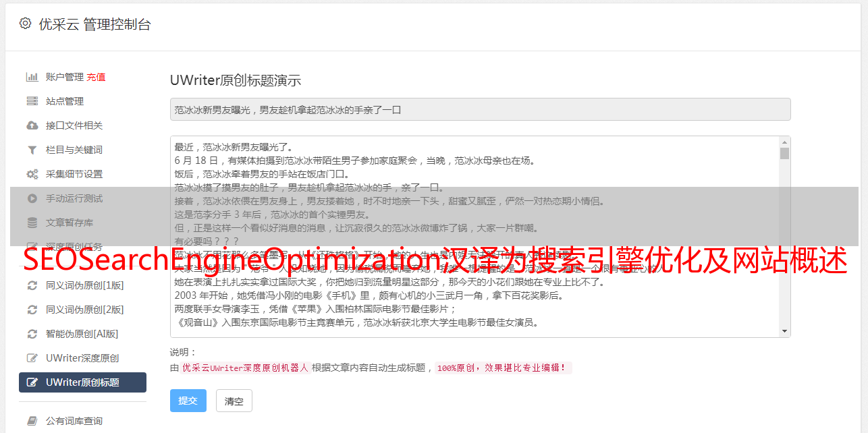Click the line starting 《观音山》入围东京国际电影节
This screenshot has width=868, height=433.
(x=356, y=322)
